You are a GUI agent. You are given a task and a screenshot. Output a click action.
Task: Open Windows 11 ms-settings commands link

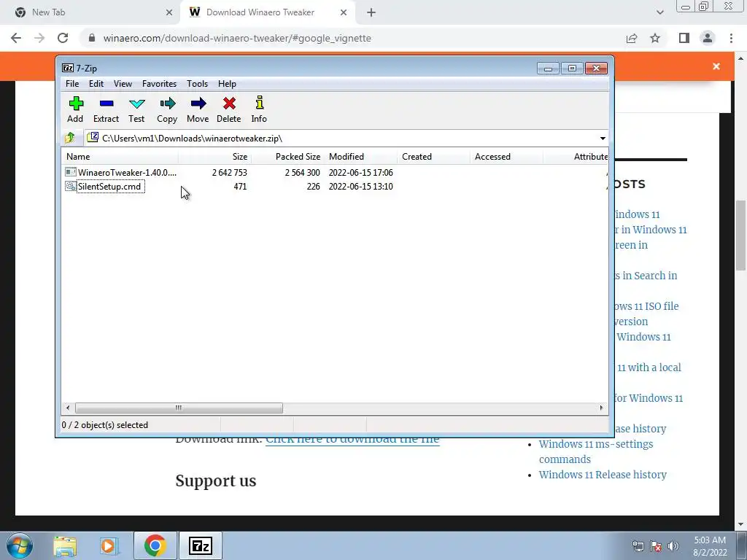[595, 451]
